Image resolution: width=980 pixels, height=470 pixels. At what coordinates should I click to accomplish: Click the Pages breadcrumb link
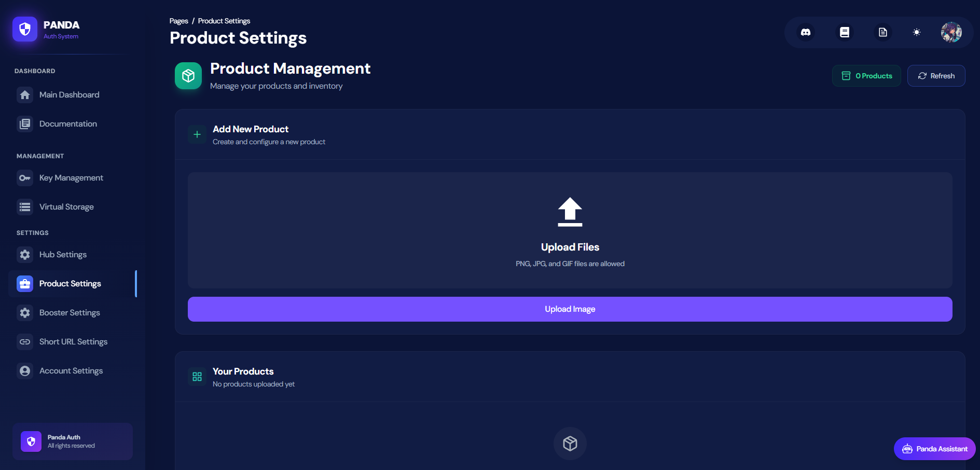click(x=178, y=21)
